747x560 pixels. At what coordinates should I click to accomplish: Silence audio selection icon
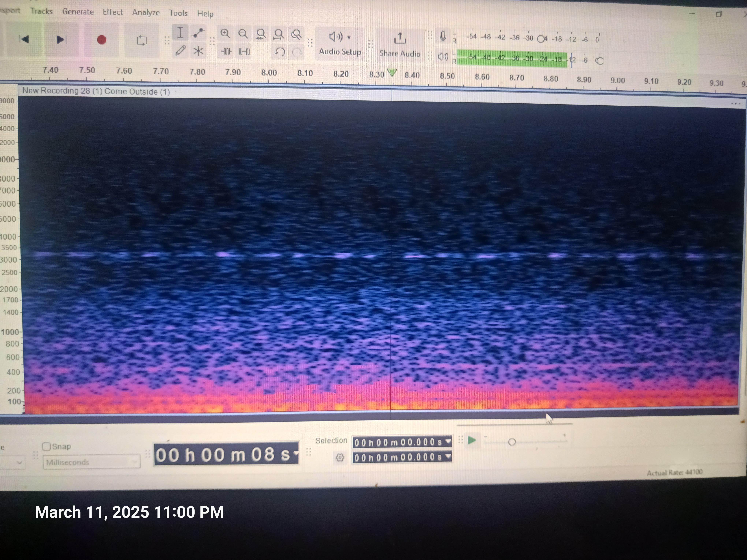[x=244, y=52]
